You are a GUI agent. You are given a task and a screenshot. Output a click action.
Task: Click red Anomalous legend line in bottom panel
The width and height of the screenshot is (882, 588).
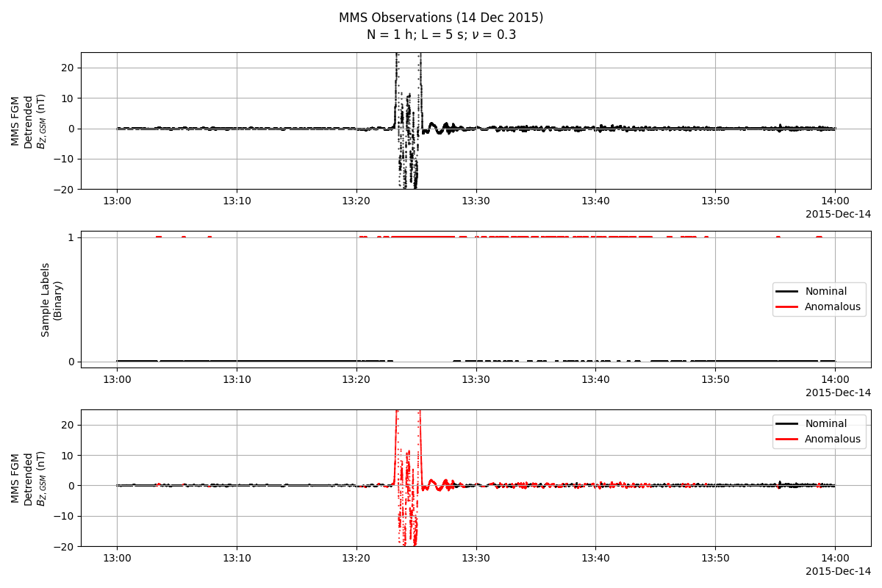[x=788, y=439]
